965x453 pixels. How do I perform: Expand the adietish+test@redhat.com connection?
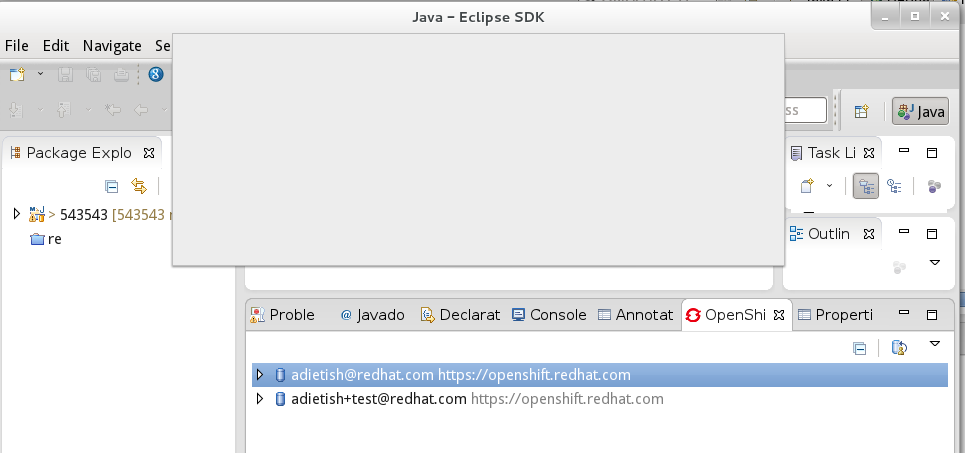point(260,399)
